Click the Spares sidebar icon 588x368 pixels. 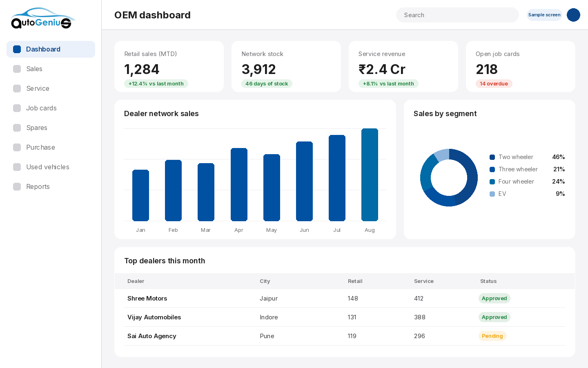click(17, 128)
